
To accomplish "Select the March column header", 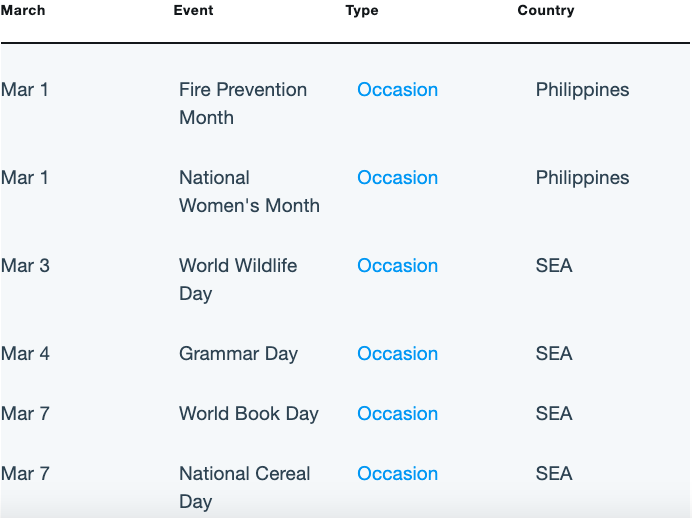I will pyautogui.click(x=23, y=10).
